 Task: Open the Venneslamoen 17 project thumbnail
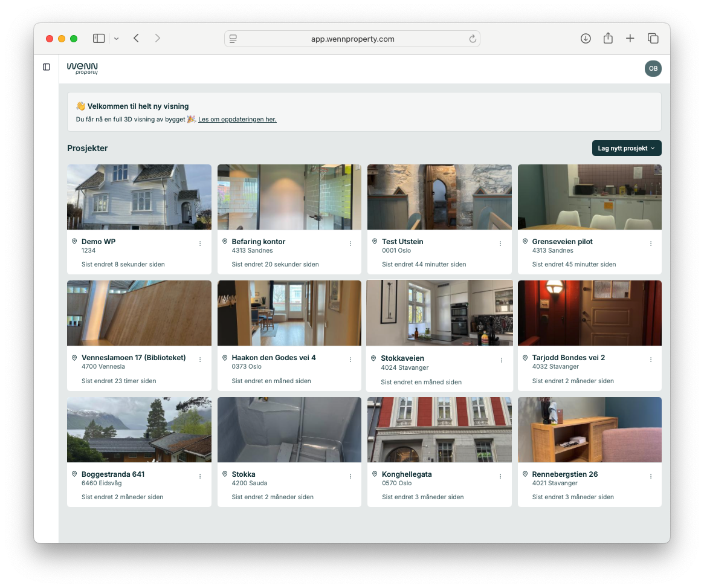point(139,313)
